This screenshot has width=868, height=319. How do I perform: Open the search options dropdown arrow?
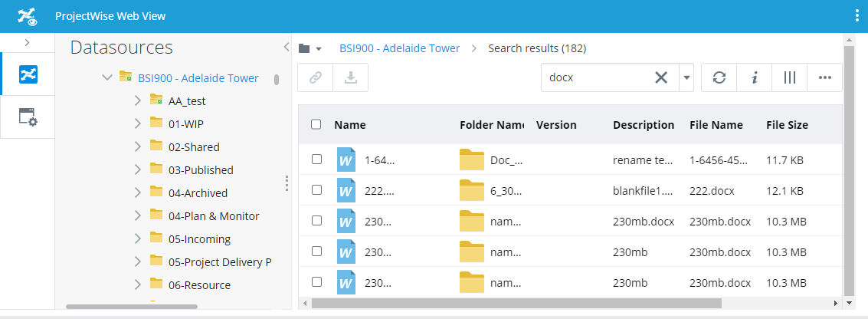tap(686, 77)
